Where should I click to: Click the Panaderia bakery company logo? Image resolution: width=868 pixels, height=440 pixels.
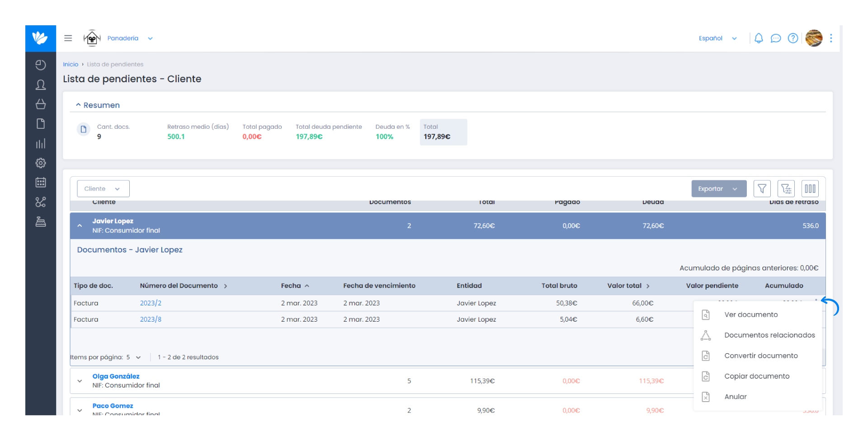92,38
